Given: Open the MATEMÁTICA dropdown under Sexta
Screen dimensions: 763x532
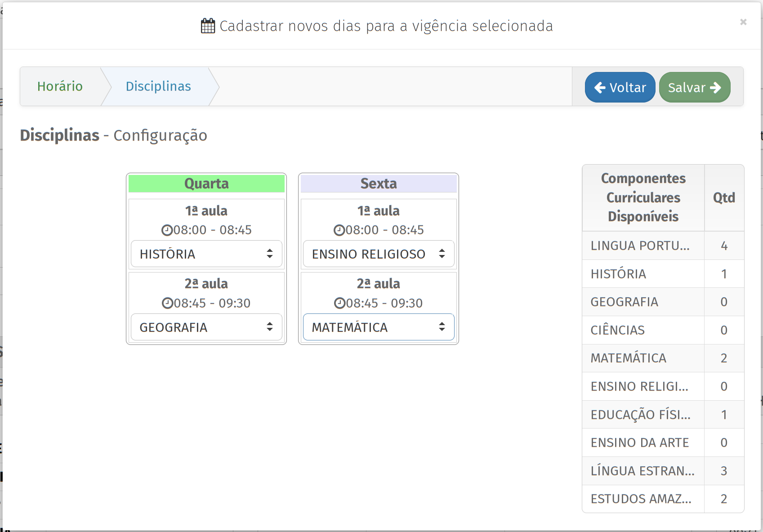Looking at the screenshot, I should (x=378, y=327).
